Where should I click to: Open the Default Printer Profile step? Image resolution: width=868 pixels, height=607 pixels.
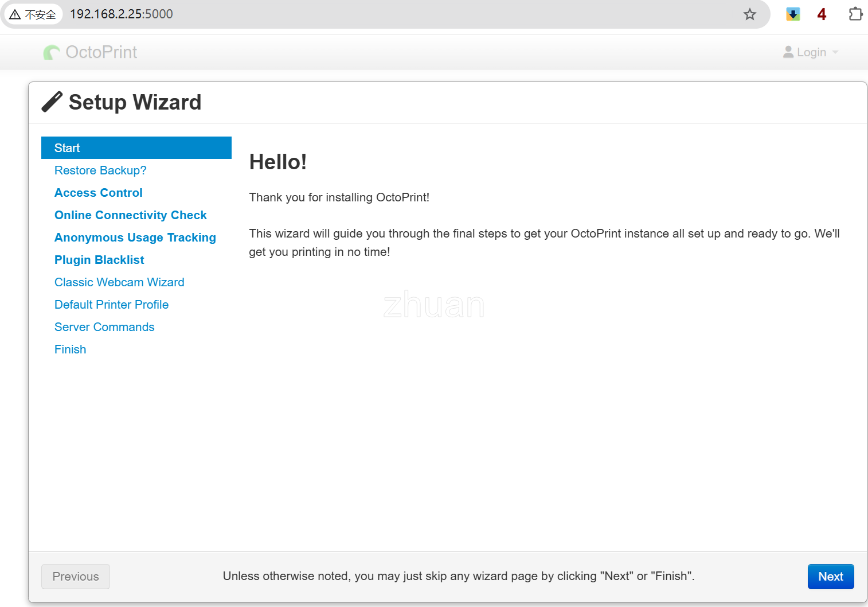[112, 305]
